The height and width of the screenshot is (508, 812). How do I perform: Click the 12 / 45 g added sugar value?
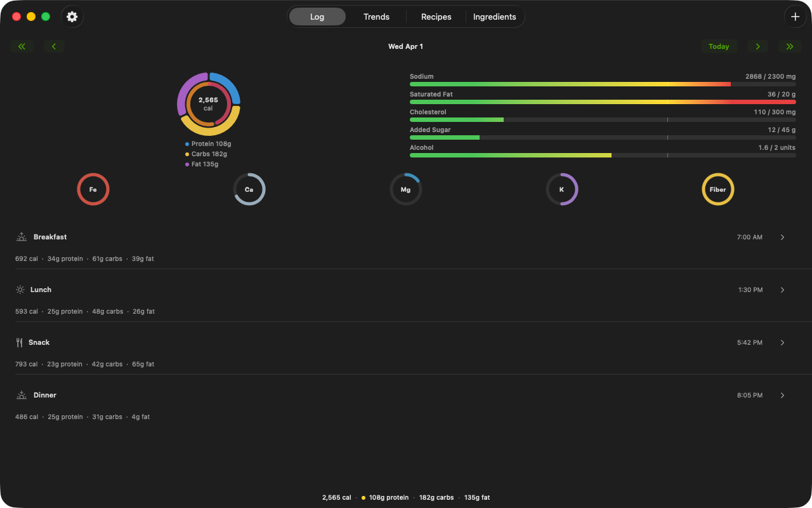(782, 130)
